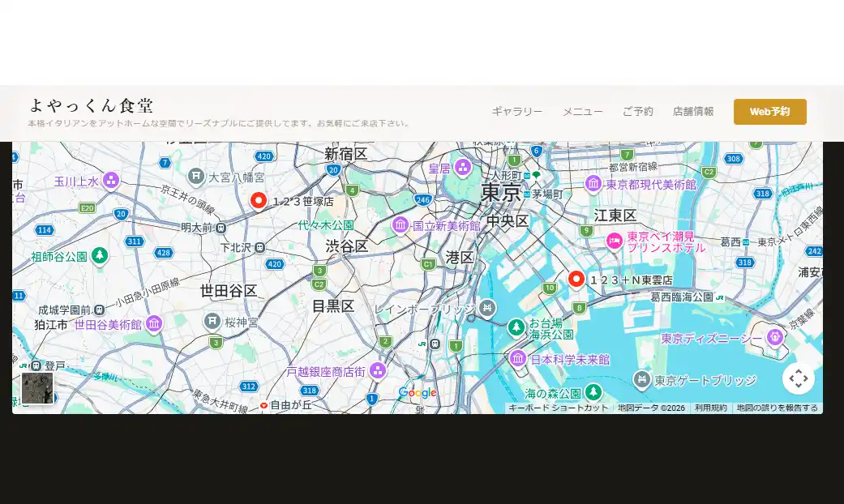This screenshot has height=504, width=844.
Task: Go to the ご予約 page
Action: [x=637, y=112]
